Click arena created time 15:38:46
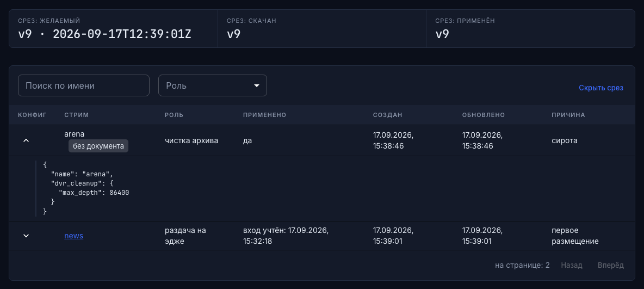 pos(388,146)
